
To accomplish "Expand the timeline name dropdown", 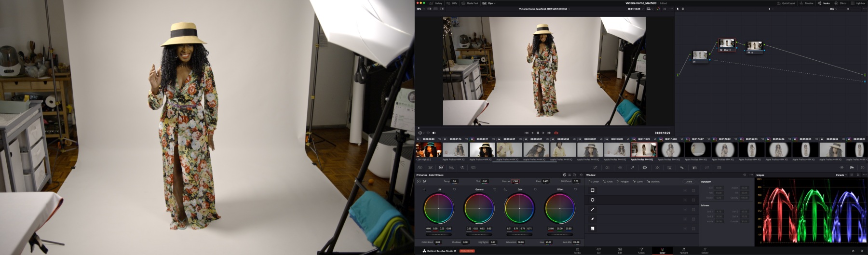I will click(x=544, y=9).
